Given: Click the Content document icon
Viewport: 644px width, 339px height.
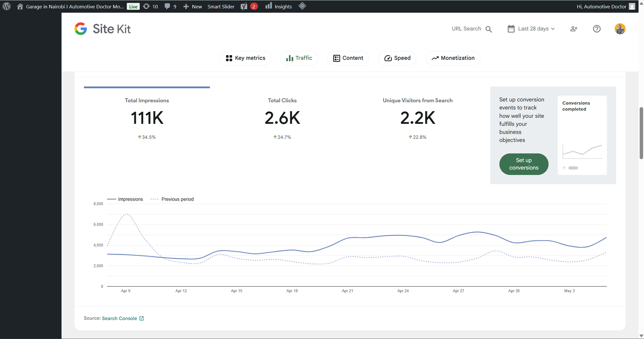Looking at the screenshot, I should 336,58.
